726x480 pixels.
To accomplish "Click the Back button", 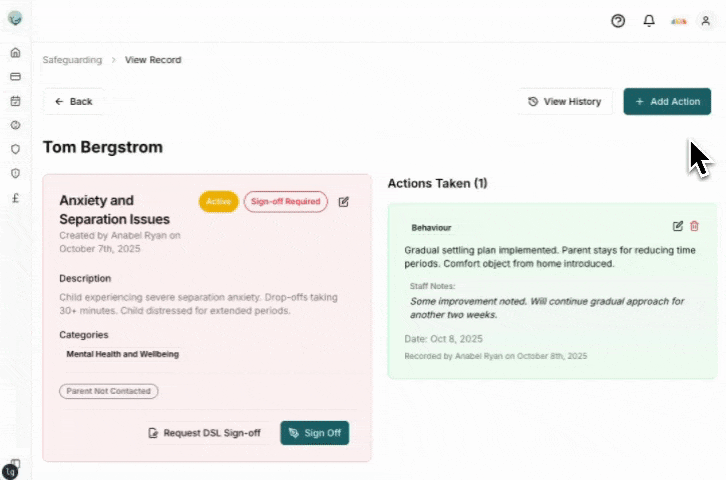I will (x=73, y=101).
